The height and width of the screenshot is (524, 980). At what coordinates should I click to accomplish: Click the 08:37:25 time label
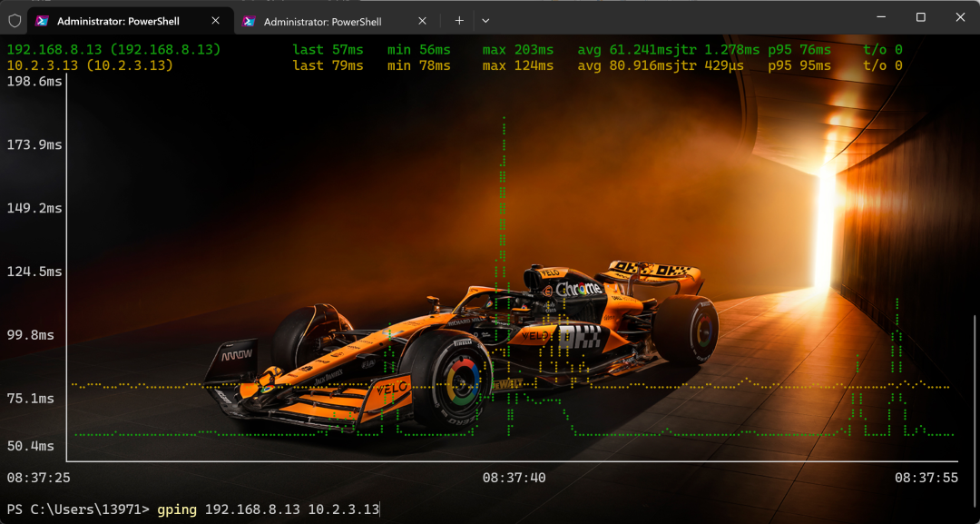pos(39,478)
